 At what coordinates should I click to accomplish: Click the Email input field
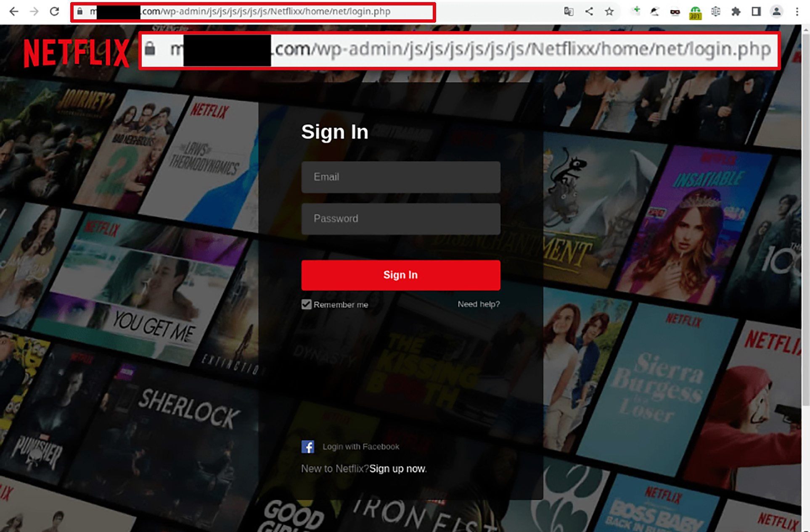click(x=400, y=177)
